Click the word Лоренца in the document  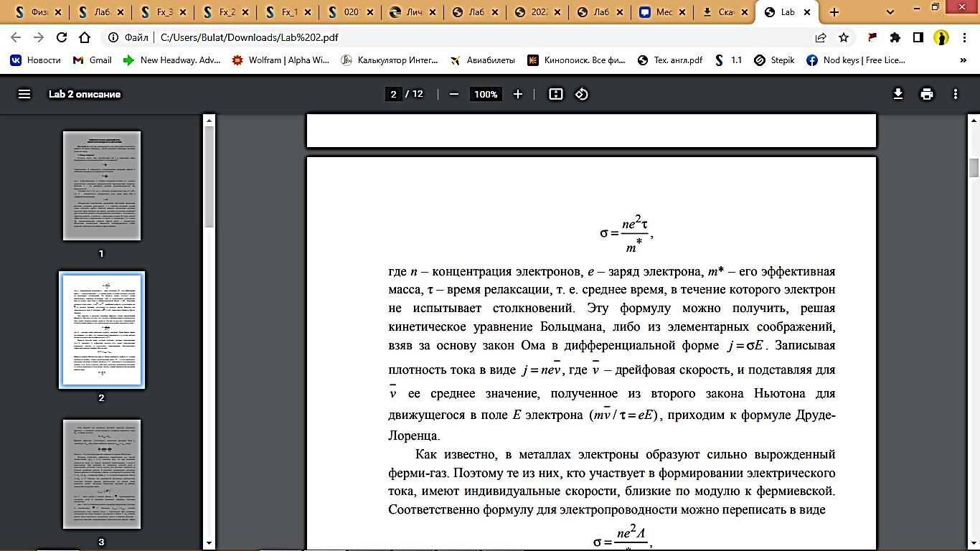tap(413, 435)
